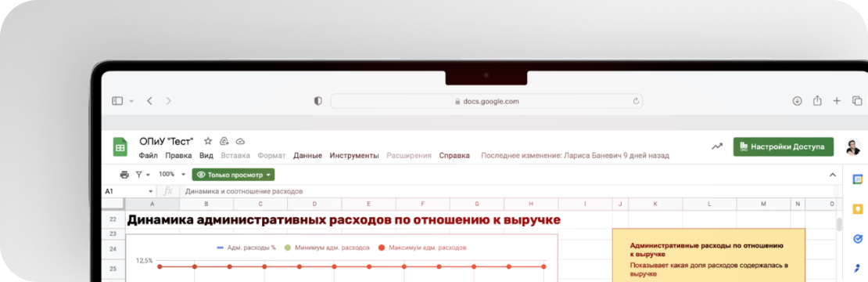Open the activity trend icon

(717, 146)
